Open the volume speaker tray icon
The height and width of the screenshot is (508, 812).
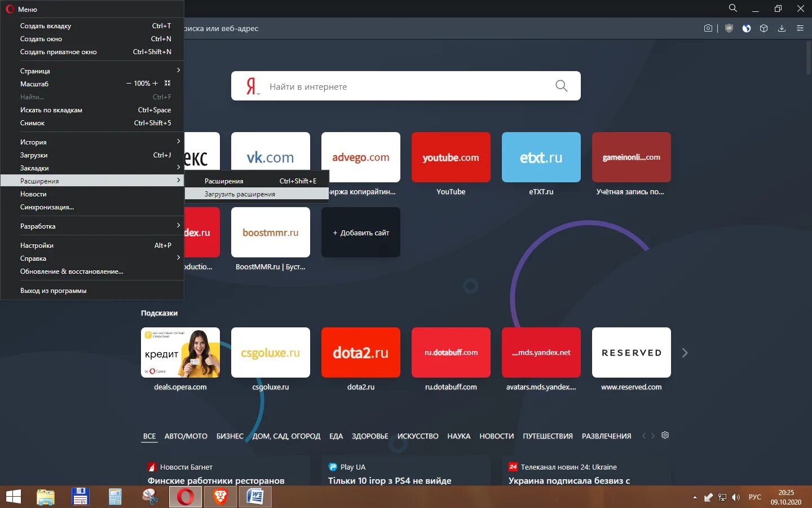click(735, 497)
